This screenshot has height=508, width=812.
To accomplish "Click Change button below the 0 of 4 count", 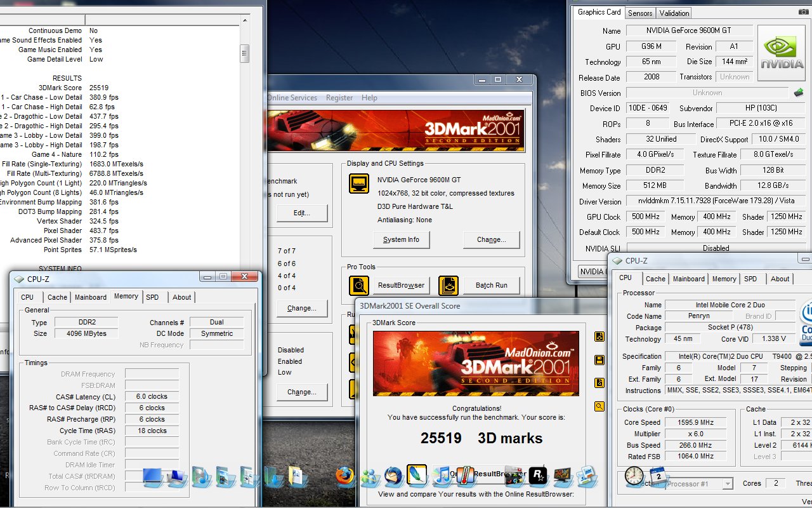I will [x=302, y=308].
